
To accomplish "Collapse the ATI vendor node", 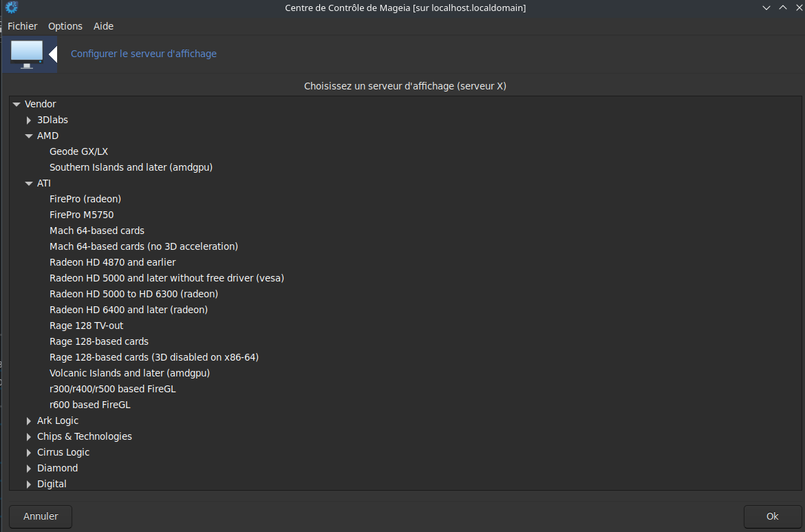I will coord(29,183).
